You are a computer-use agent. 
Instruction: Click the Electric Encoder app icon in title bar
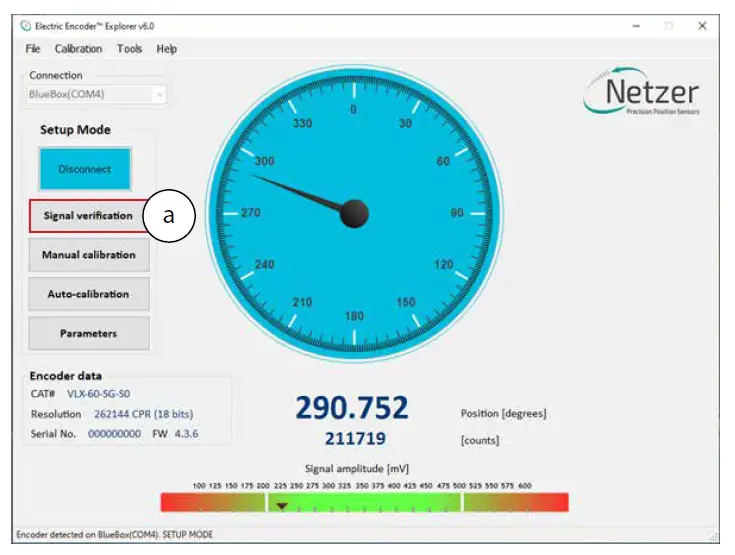(26, 26)
